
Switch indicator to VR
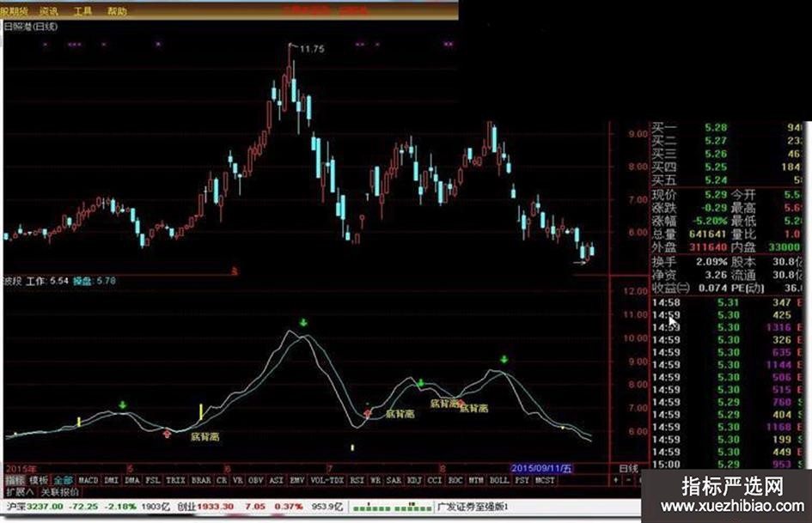(238, 481)
